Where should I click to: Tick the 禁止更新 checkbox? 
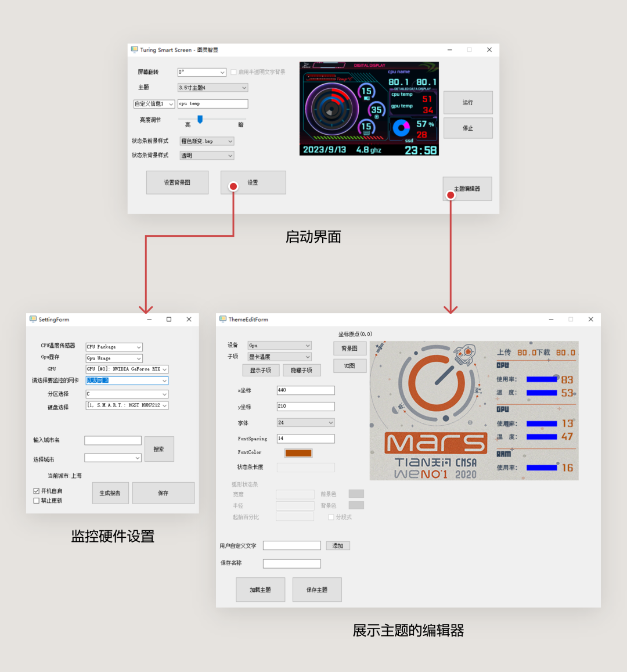(x=37, y=501)
